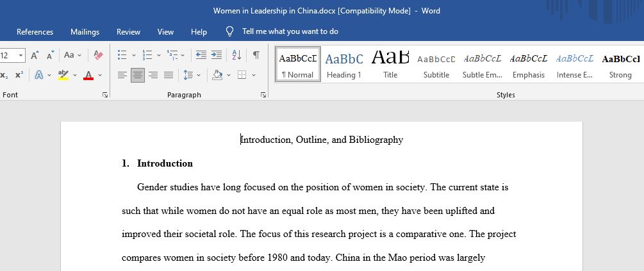Apply Subtitle style
The image size is (644, 271).
point(436,64)
